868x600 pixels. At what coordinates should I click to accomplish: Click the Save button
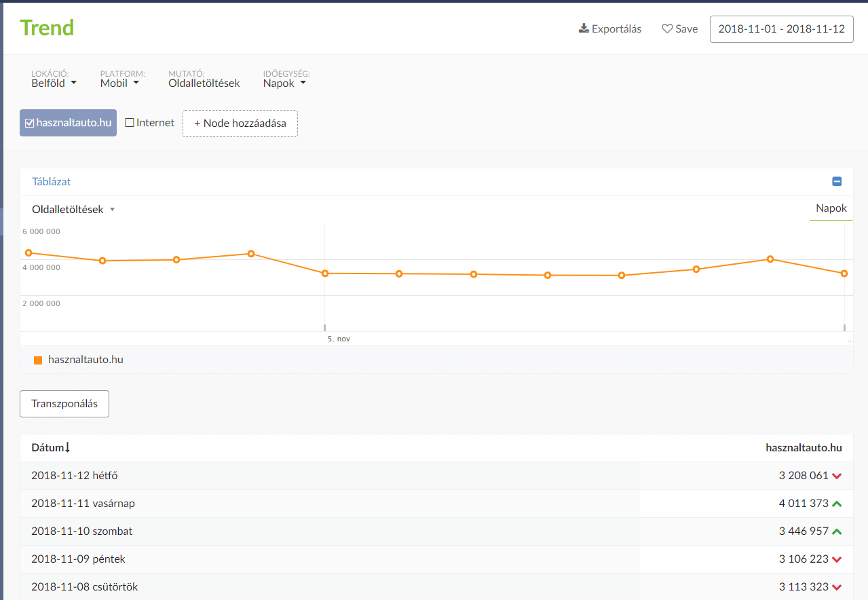[x=680, y=29]
